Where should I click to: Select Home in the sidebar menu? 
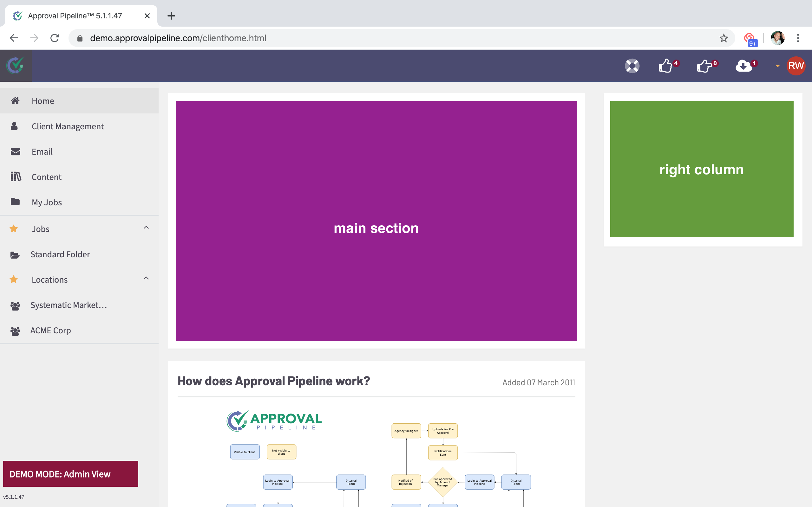tap(43, 100)
